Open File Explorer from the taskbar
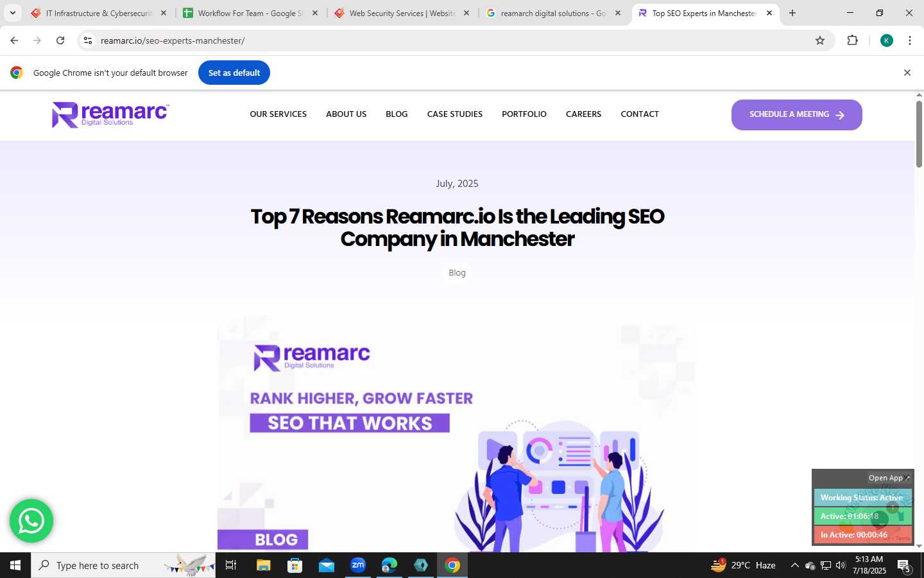This screenshot has height=578, width=924. coord(264,565)
